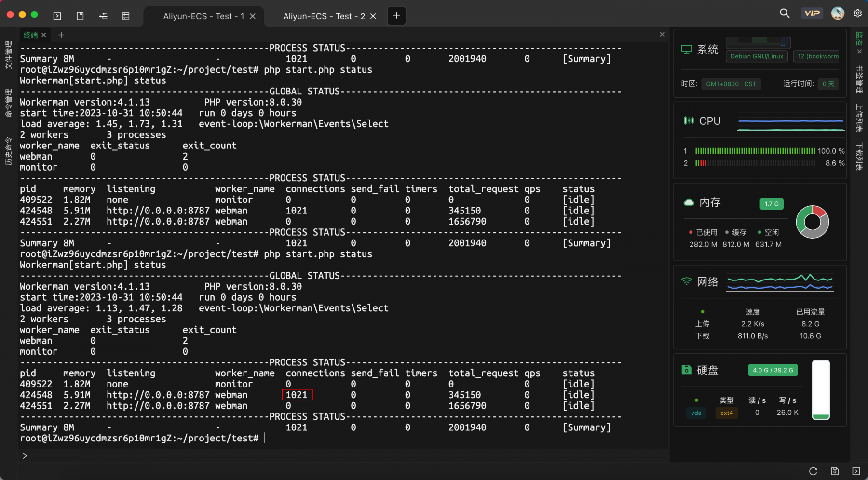Click the vda disk tag
The height and width of the screenshot is (480, 868).
(x=696, y=413)
